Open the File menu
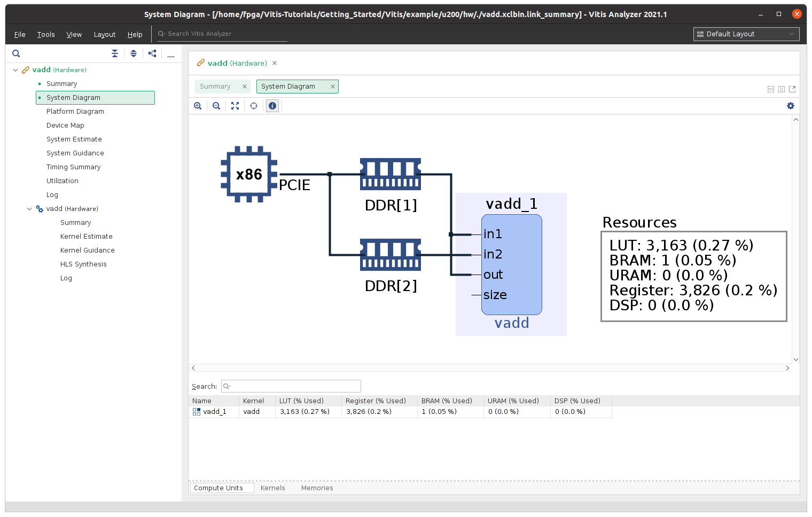The image size is (812, 517). (20, 34)
